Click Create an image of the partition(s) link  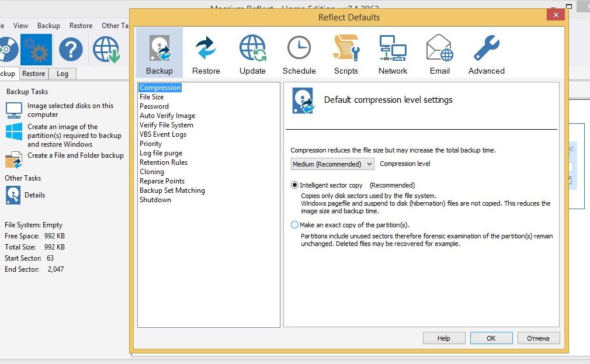pos(75,136)
